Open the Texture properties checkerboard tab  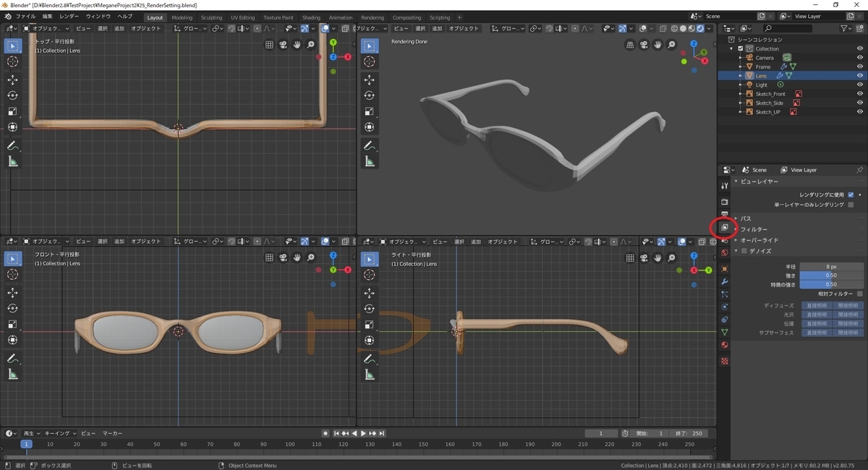point(725,360)
